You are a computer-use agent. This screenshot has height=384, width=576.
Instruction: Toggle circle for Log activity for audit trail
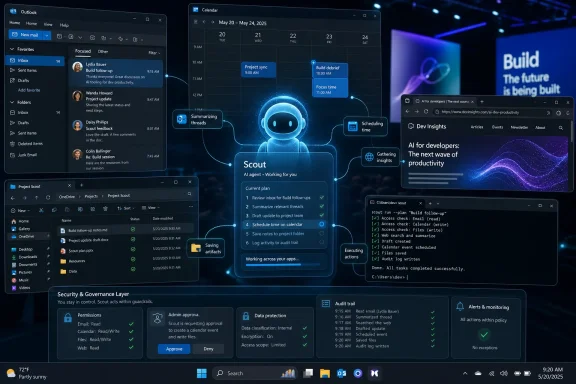(x=322, y=242)
